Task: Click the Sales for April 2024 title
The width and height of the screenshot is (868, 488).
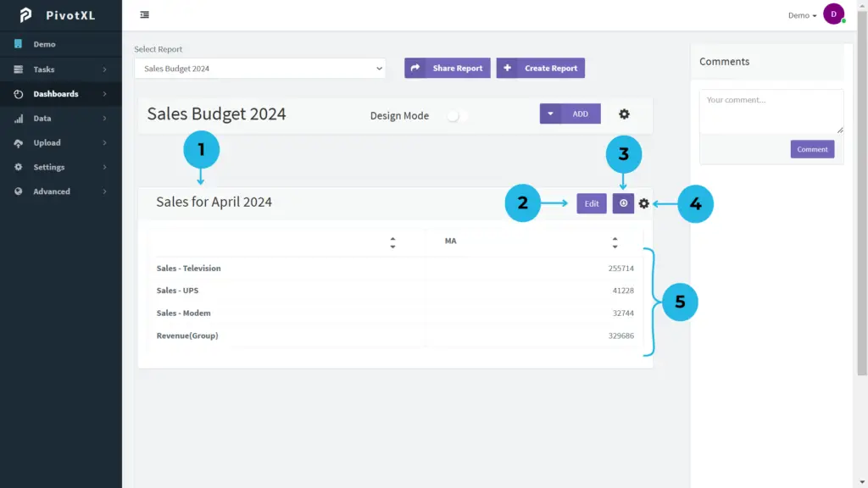Action: 214,202
